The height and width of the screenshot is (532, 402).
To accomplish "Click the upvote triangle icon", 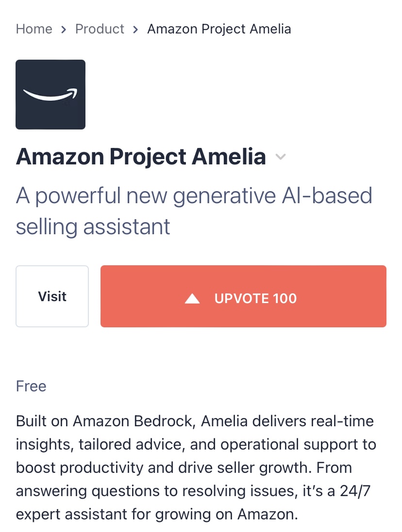I will click(192, 298).
